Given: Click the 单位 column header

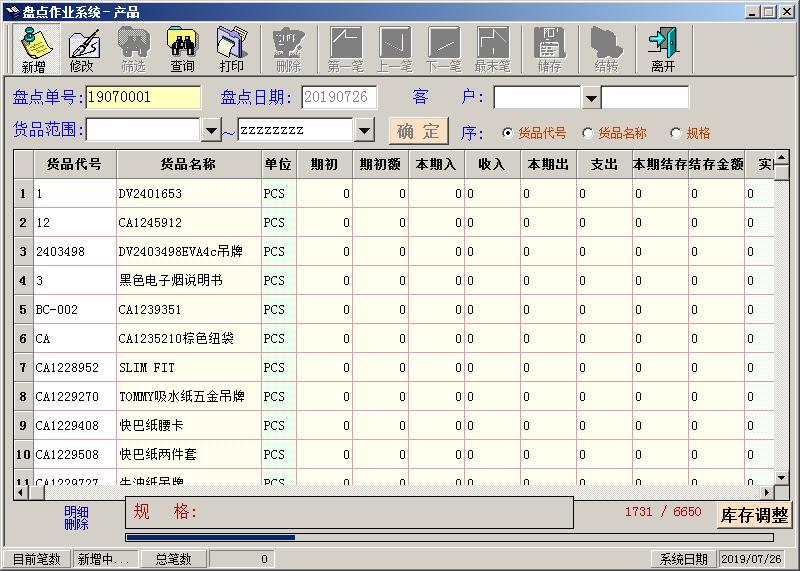Looking at the screenshot, I should pos(279,164).
